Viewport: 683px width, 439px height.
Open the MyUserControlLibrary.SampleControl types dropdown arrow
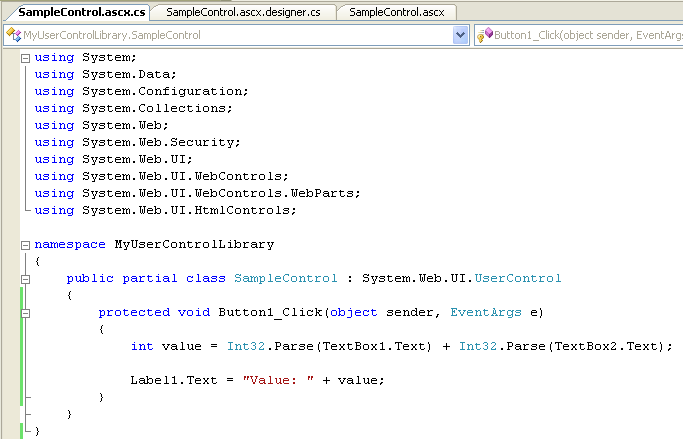point(460,35)
